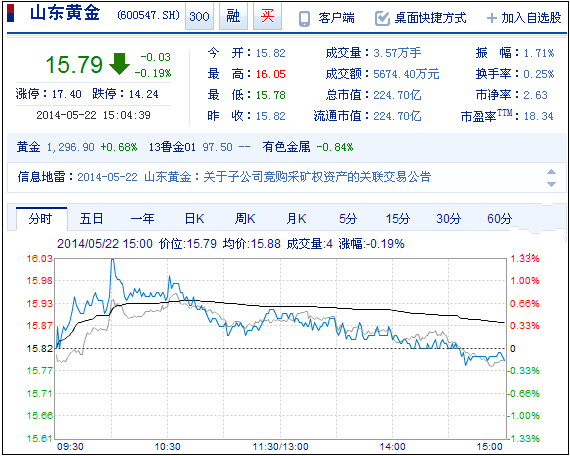Click the 16.03 top price axis label
The height and width of the screenshot is (456, 570).
click(40, 259)
